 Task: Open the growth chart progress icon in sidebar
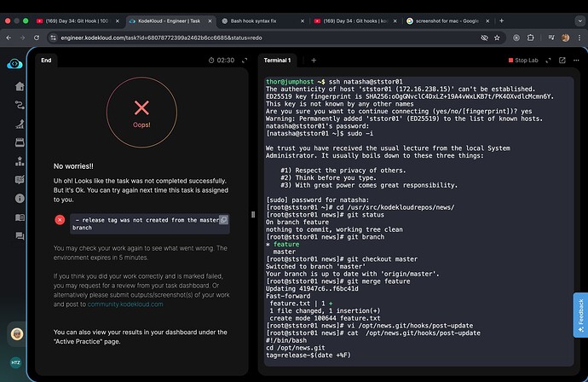tap(20, 124)
